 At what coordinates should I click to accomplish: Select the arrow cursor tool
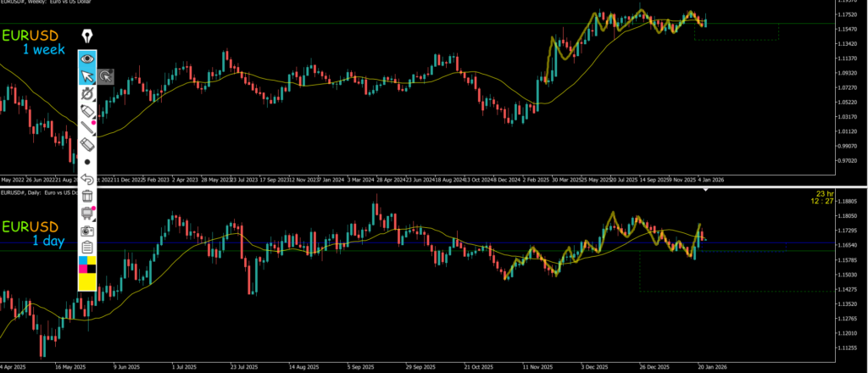pyautogui.click(x=86, y=76)
